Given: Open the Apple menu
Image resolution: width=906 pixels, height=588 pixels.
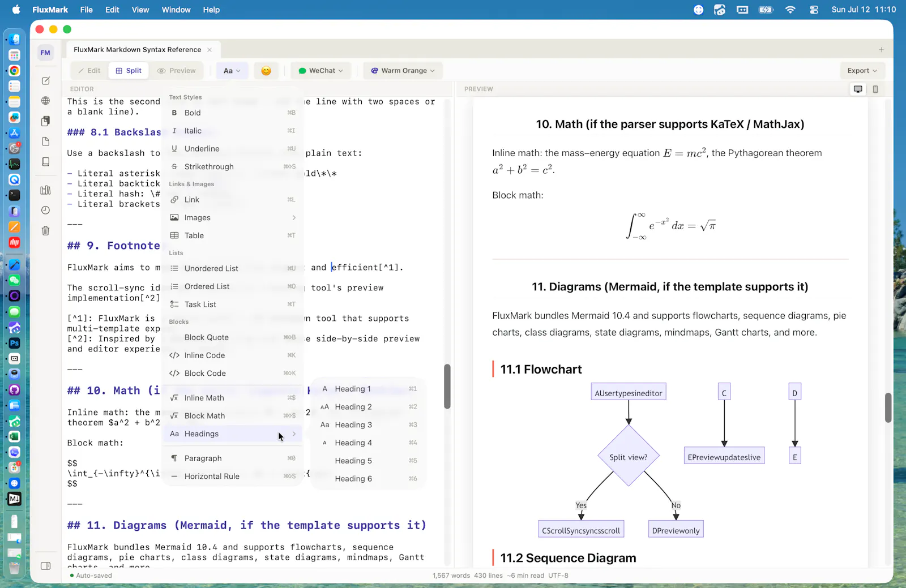Looking at the screenshot, I should point(16,10).
